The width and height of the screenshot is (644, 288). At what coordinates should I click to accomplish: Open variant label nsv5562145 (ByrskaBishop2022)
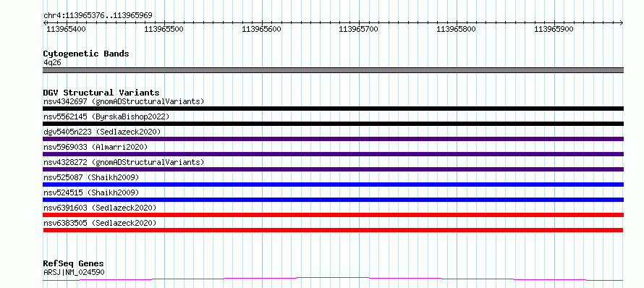point(106,117)
